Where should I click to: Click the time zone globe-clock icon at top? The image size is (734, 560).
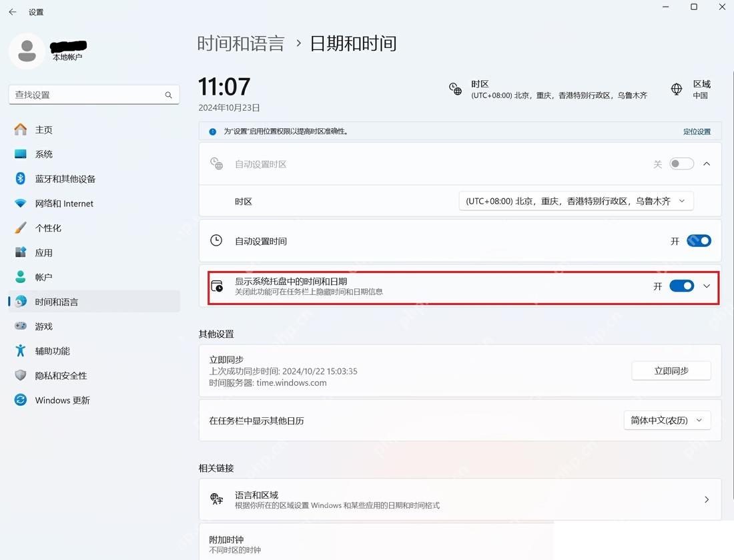(x=455, y=89)
